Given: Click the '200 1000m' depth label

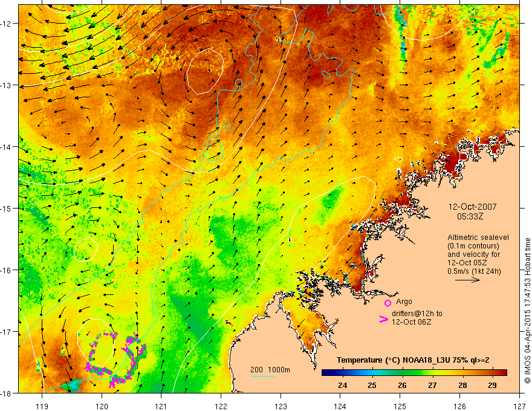Looking at the screenshot, I should point(270,370).
